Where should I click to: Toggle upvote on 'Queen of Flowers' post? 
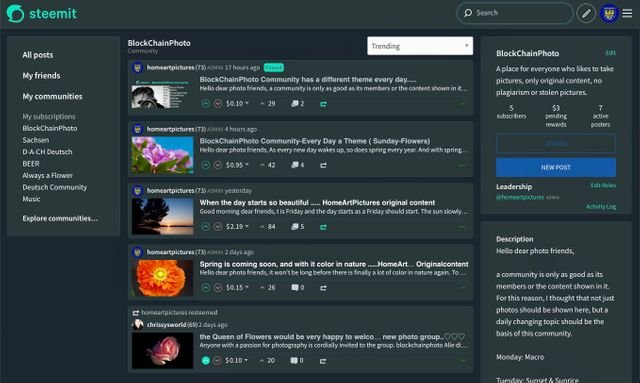pyautogui.click(x=205, y=361)
